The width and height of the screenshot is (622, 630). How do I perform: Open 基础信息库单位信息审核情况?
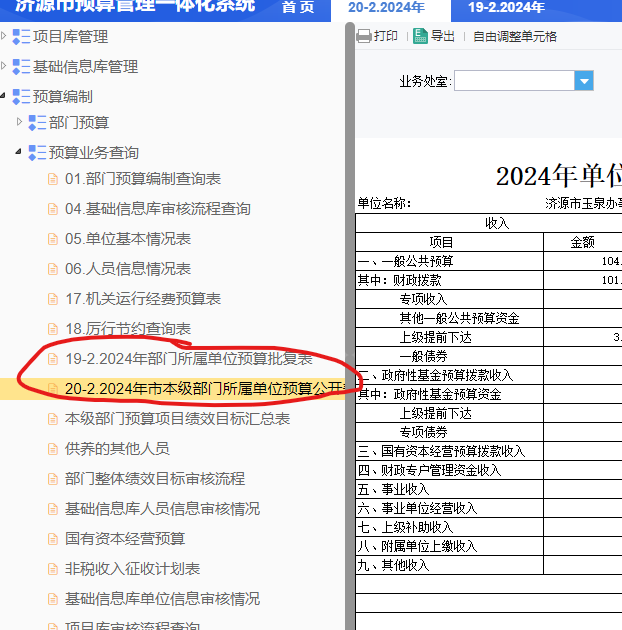(162, 599)
